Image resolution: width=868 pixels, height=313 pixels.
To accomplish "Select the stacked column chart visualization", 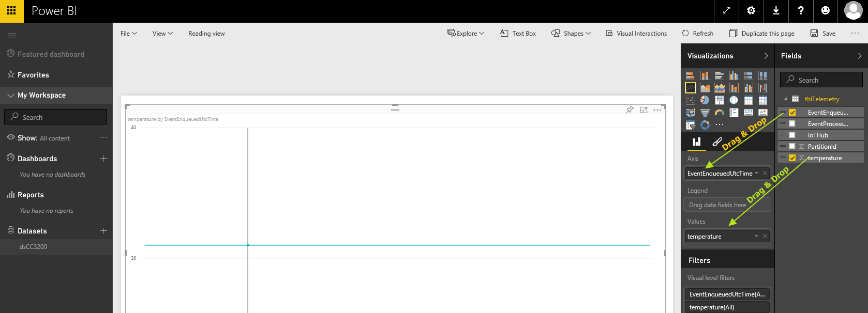I will 705,75.
